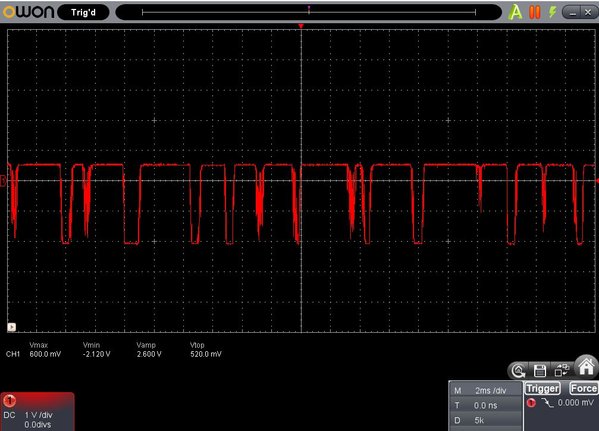
Task: Click the trigger level arrow on right edge
Action: coord(597,180)
